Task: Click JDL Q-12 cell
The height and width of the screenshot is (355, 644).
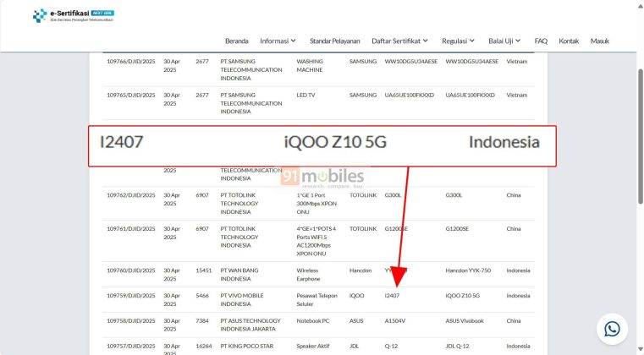Action: (457, 346)
